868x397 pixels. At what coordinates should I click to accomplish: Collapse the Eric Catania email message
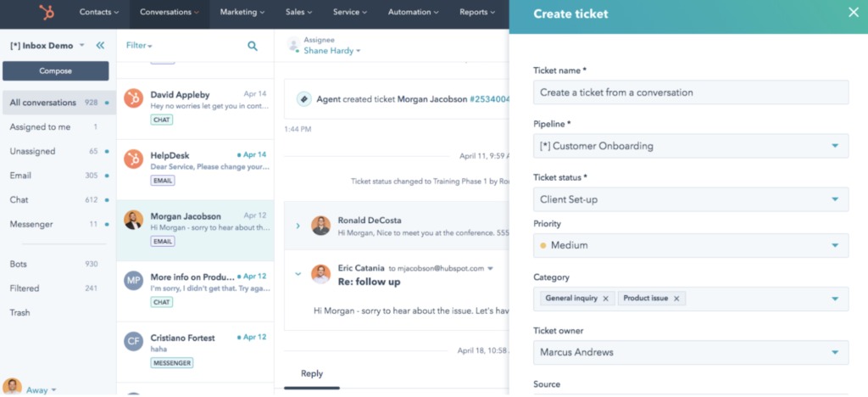tap(298, 273)
